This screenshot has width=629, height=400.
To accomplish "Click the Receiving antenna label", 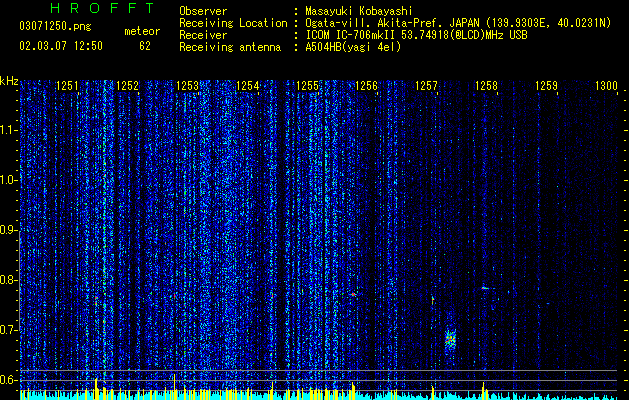I will coord(230,47).
